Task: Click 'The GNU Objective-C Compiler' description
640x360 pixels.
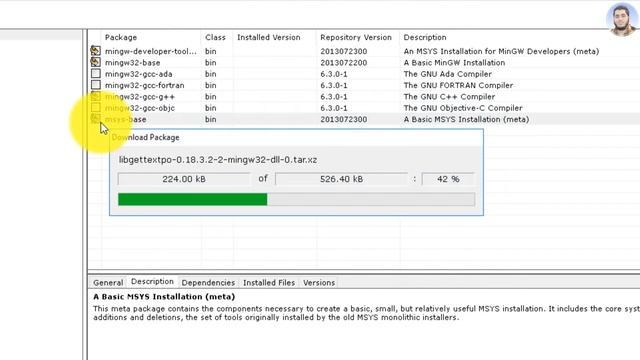Action: coord(463,108)
